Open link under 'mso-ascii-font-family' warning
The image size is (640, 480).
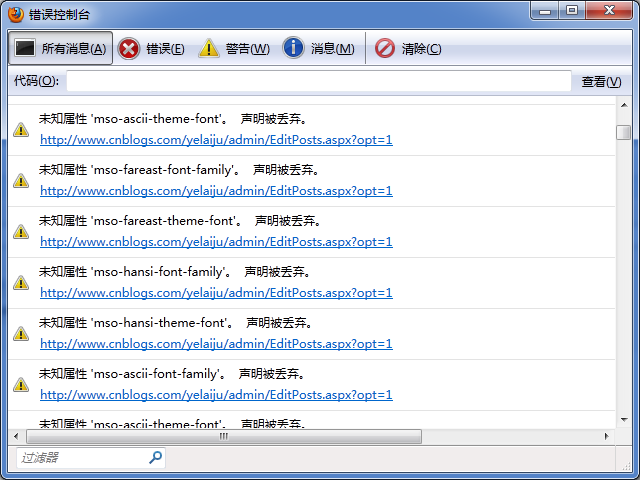[216, 395]
